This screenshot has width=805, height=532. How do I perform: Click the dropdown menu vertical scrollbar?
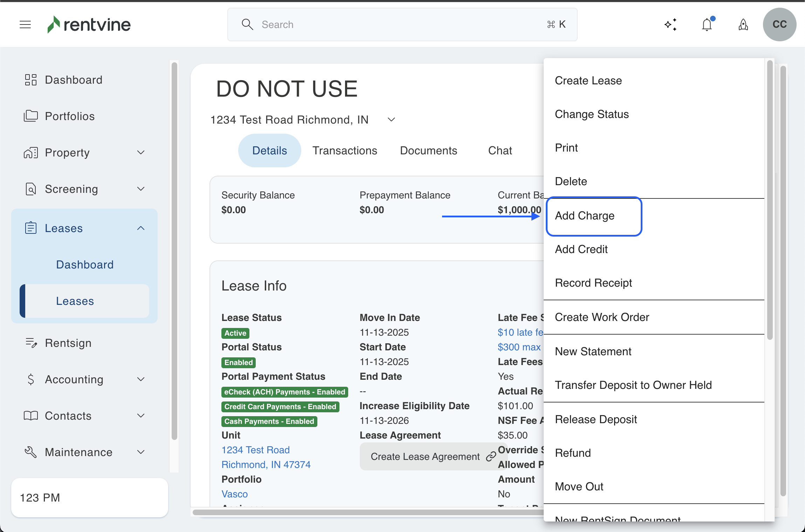770,199
